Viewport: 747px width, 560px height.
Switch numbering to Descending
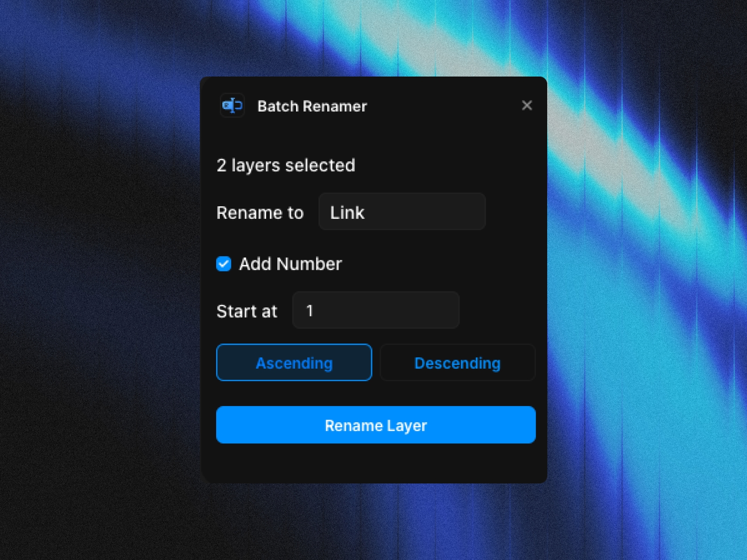pos(458,363)
